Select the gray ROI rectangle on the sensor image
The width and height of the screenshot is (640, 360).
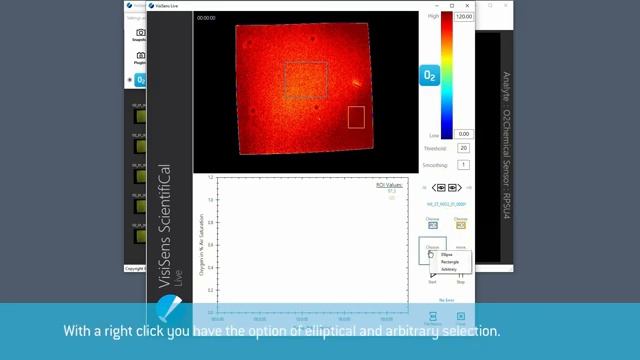[x=306, y=80]
